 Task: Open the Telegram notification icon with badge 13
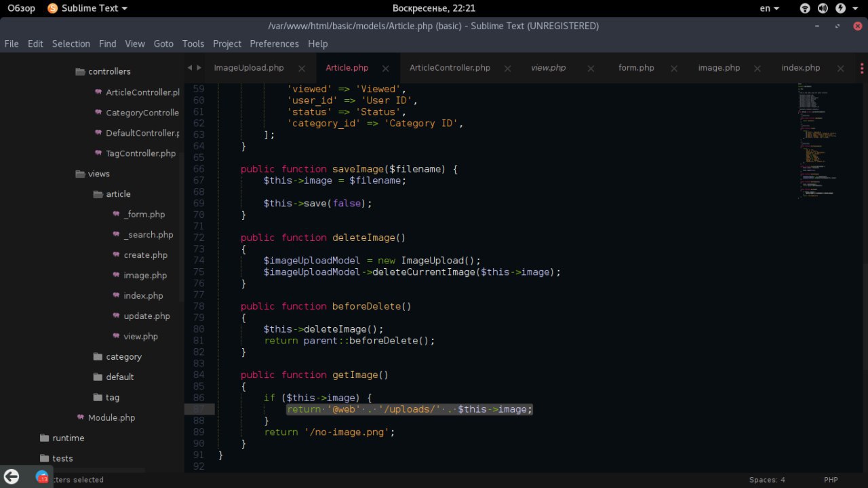coord(42,477)
